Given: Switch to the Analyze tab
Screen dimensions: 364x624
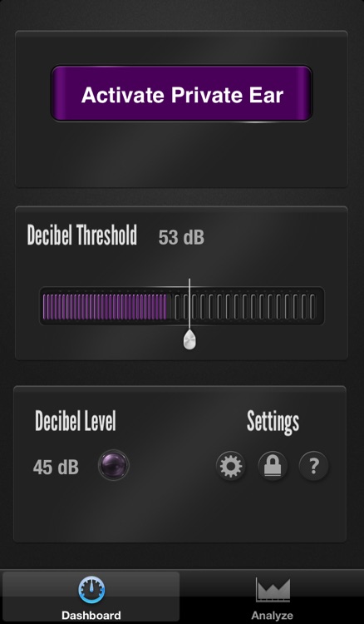Looking at the screenshot, I should (x=273, y=597).
